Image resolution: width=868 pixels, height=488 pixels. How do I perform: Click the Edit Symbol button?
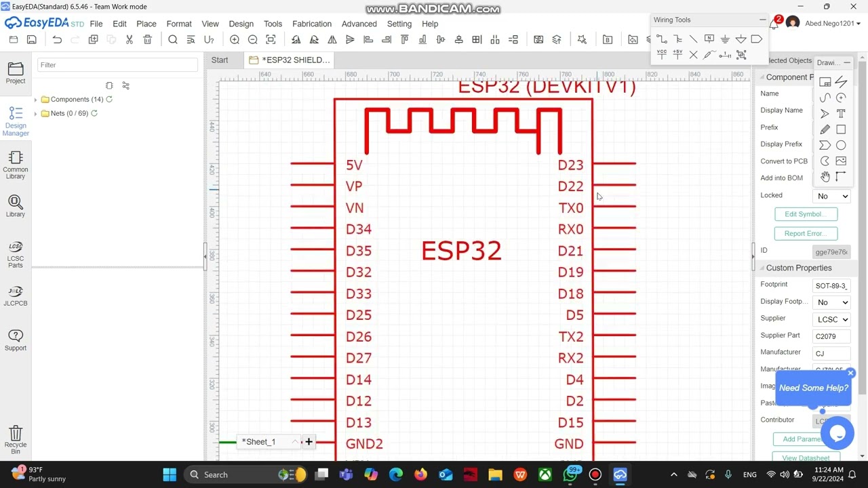[x=806, y=214]
